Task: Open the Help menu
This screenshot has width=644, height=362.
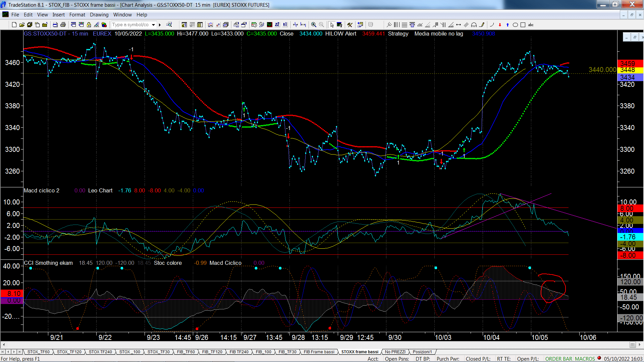Action: pyautogui.click(x=142, y=15)
